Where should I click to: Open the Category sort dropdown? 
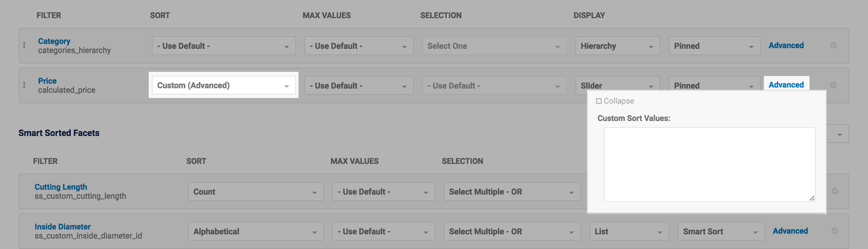click(224, 46)
